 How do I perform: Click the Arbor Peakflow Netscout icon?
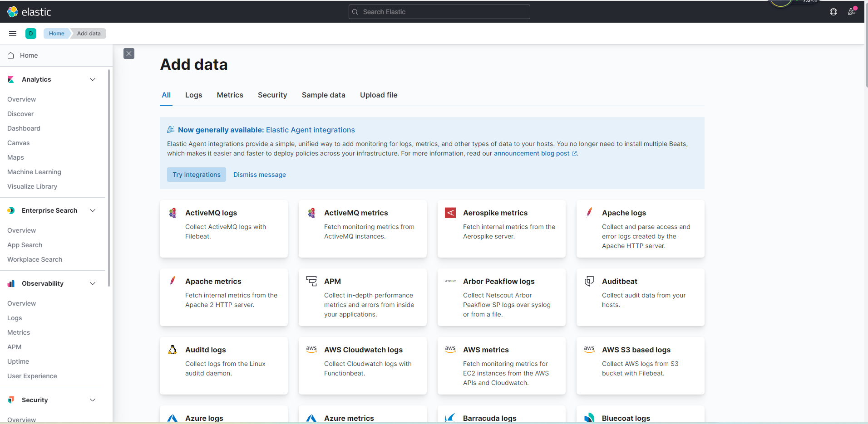450,281
